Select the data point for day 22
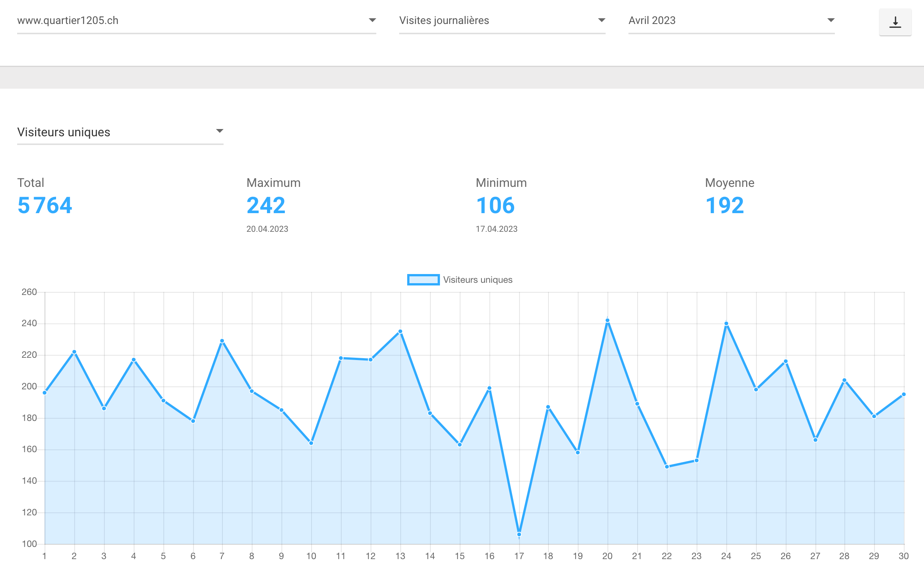 pyautogui.click(x=667, y=467)
